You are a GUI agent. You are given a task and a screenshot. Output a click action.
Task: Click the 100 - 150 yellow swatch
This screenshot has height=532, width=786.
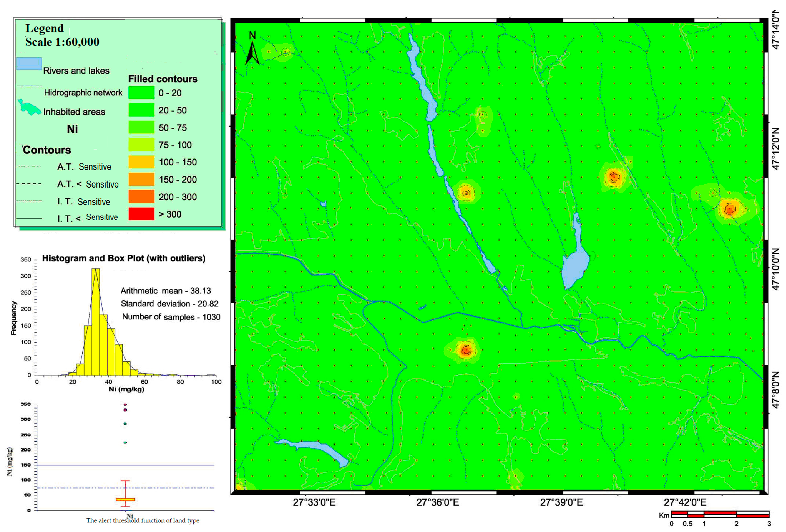141,162
